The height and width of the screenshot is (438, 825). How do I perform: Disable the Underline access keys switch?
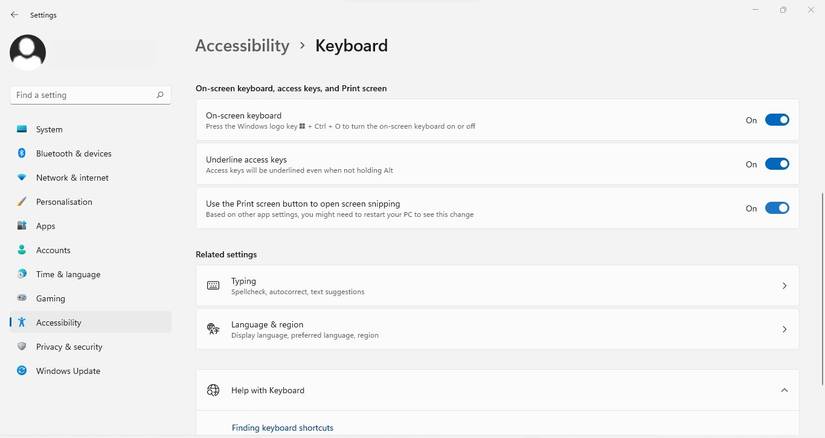point(777,164)
